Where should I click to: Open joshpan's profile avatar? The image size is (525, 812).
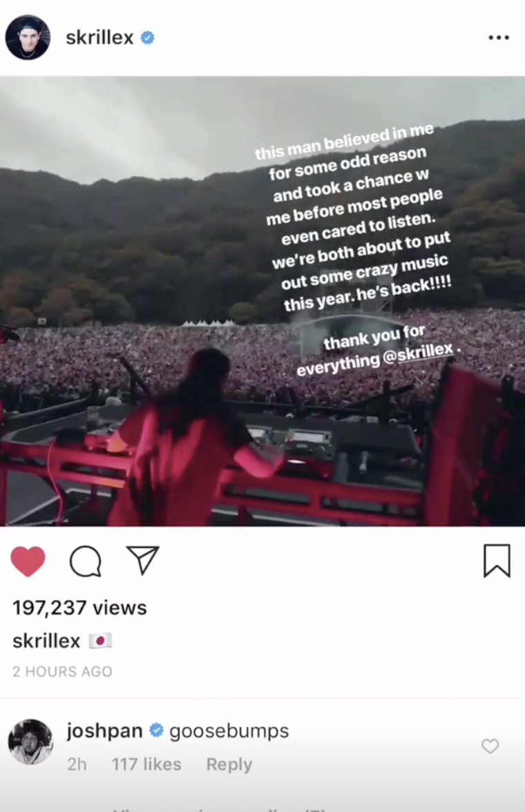[x=30, y=742]
